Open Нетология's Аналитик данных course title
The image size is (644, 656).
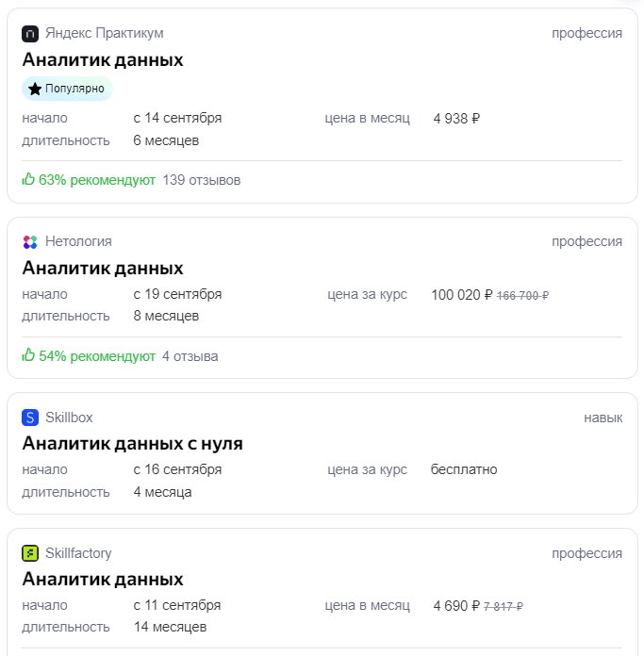(103, 268)
